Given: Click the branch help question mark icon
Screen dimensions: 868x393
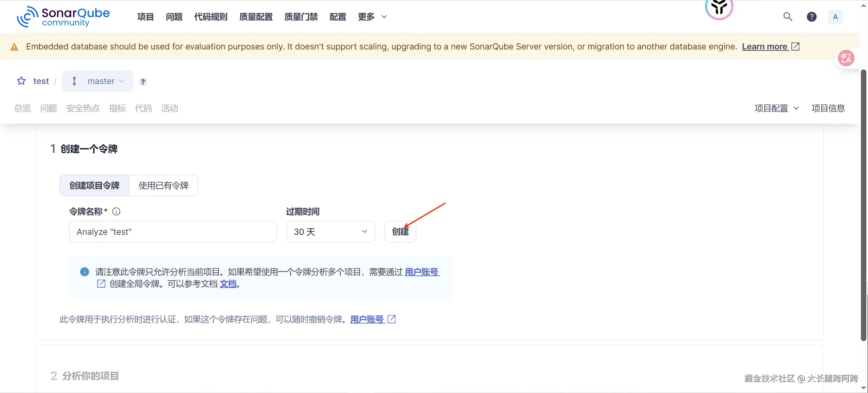Looking at the screenshot, I should pyautogui.click(x=143, y=82).
